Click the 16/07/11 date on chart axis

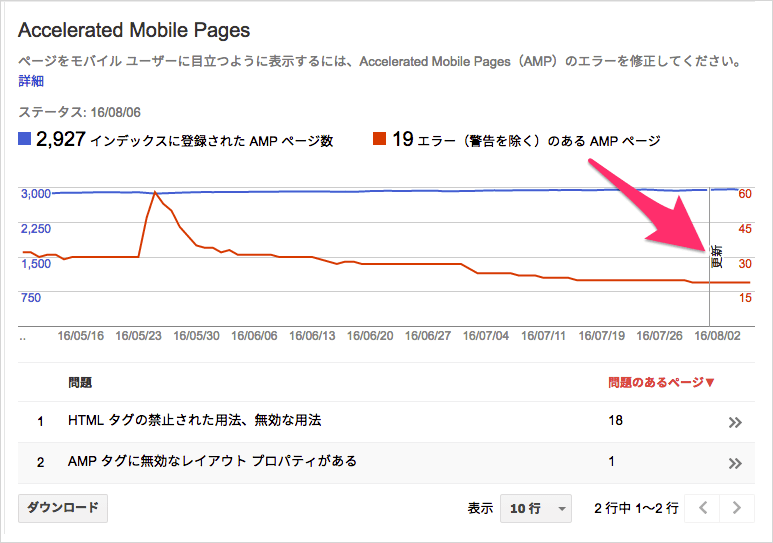[x=543, y=336]
